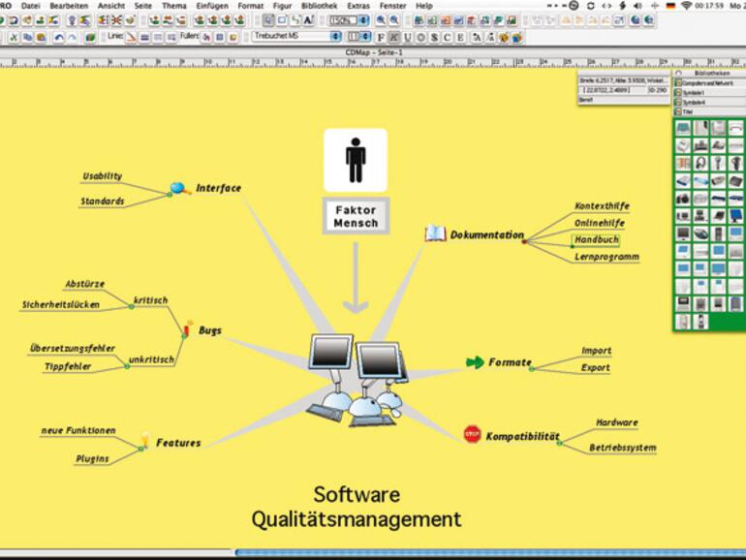Click the second globe web icon

click(649, 20)
